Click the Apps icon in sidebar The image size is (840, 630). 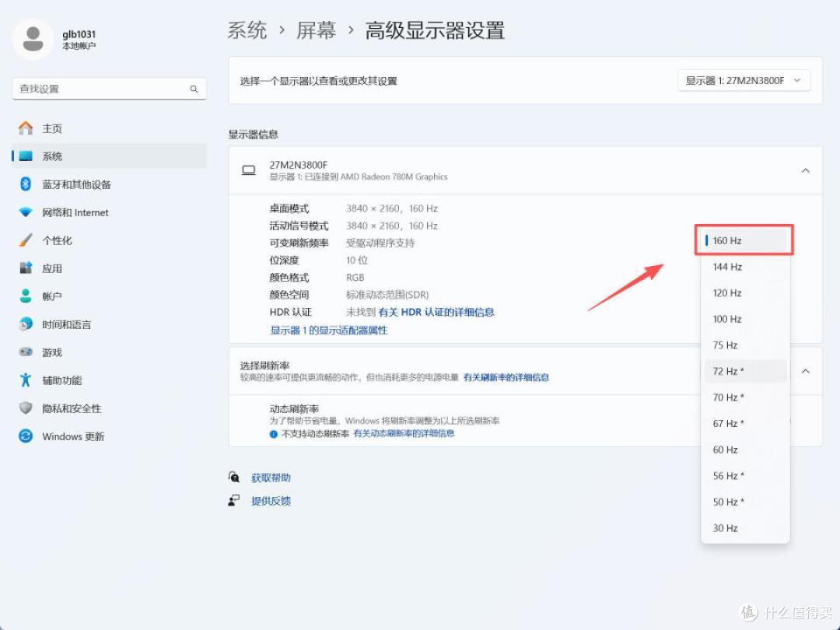(26, 268)
